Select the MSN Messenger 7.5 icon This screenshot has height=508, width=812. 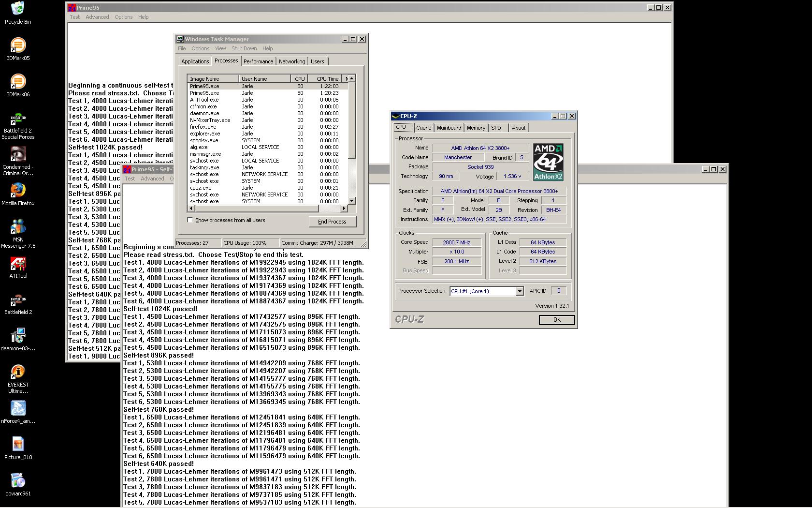pos(18,234)
